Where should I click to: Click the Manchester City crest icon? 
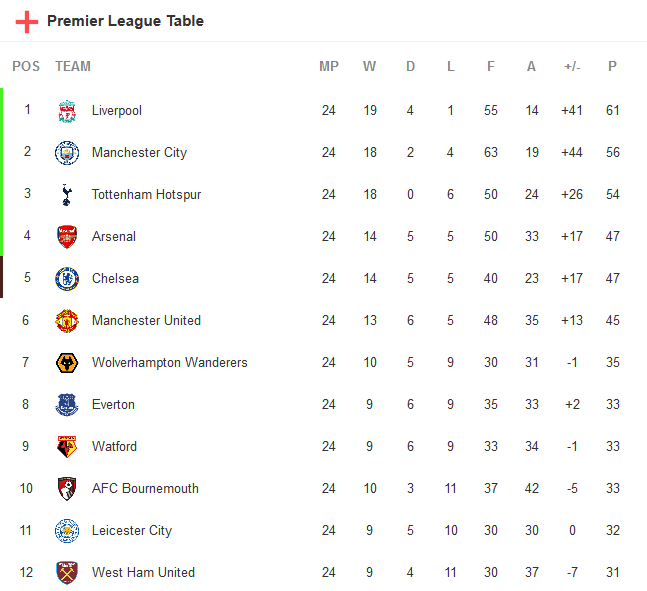point(67,153)
